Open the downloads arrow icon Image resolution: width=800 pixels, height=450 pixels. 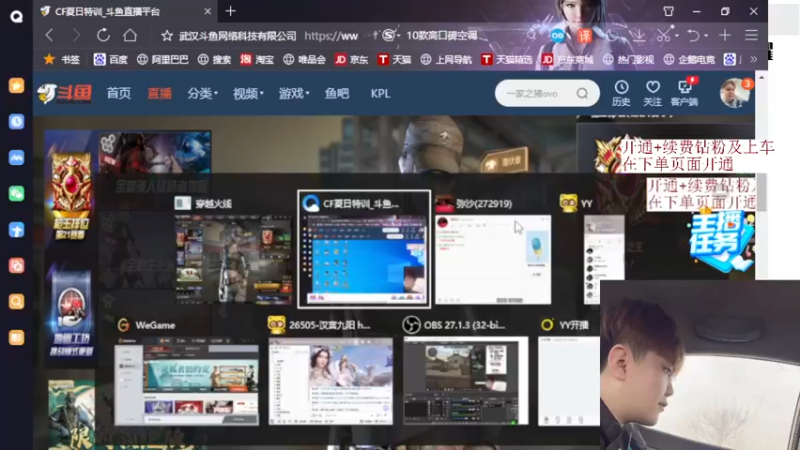point(638,35)
